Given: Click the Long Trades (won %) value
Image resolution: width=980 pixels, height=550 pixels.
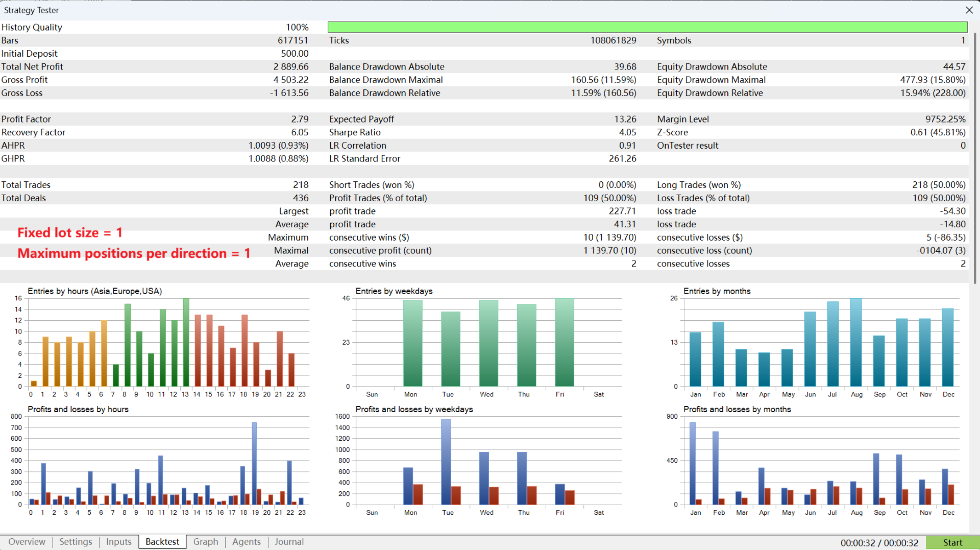Looking at the screenshot, I should [x=939, y=185].
